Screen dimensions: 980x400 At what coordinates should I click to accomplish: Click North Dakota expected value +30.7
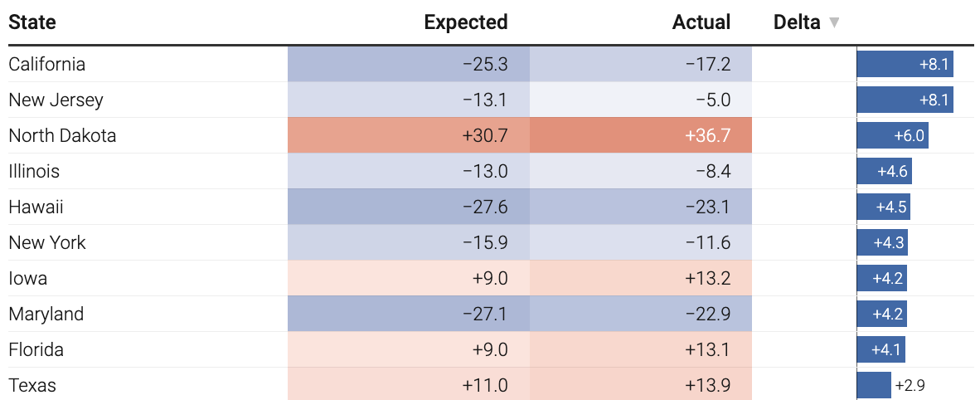[409, 135]
